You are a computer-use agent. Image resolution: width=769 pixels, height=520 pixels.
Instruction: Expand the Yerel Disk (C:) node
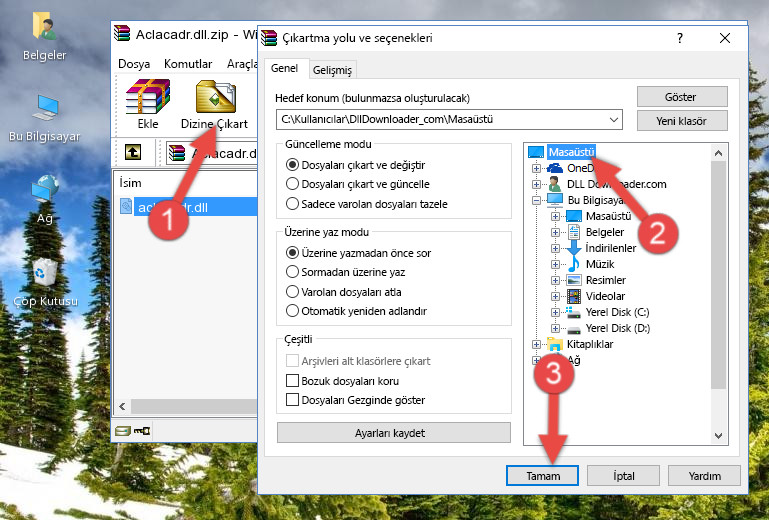[555, 312]
